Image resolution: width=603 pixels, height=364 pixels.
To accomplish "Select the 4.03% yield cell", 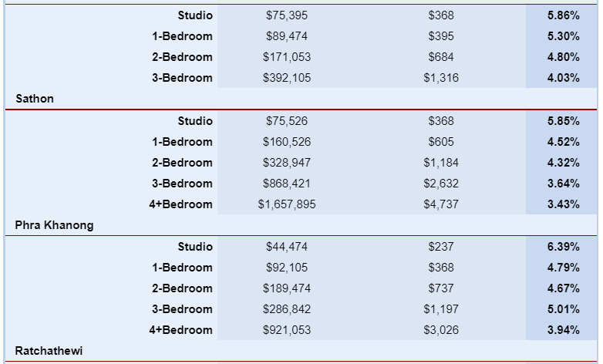I will pyautogui.click(x=564, y=78).
